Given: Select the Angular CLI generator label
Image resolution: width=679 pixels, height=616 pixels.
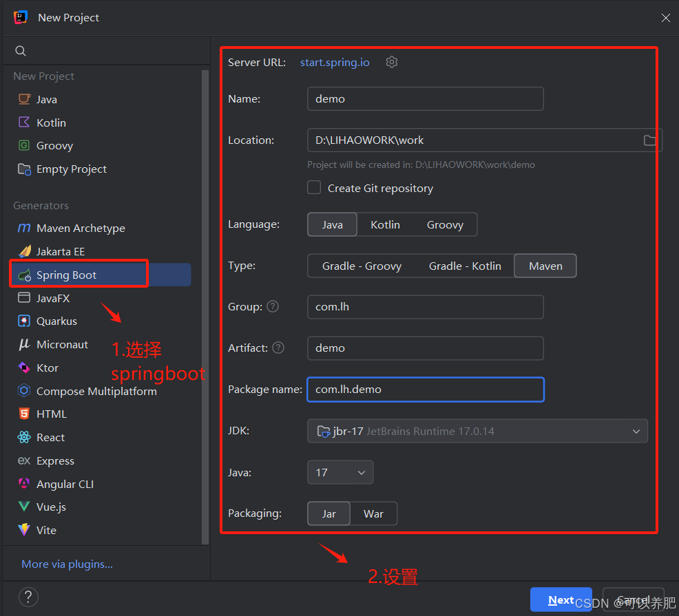Looking at the screenshot, I should (65, 484).
